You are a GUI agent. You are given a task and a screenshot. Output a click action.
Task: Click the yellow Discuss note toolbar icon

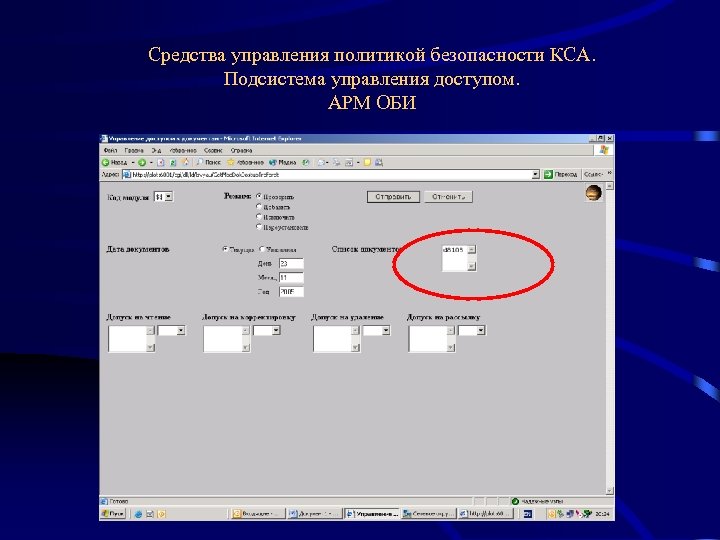[x=367, y=162]
